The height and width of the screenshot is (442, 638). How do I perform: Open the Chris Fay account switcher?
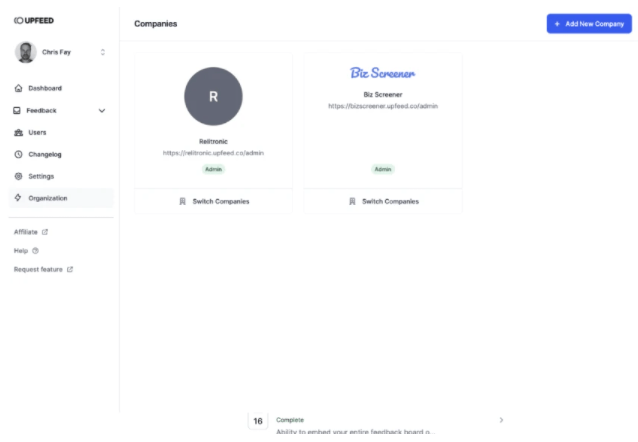coord(60,51)
